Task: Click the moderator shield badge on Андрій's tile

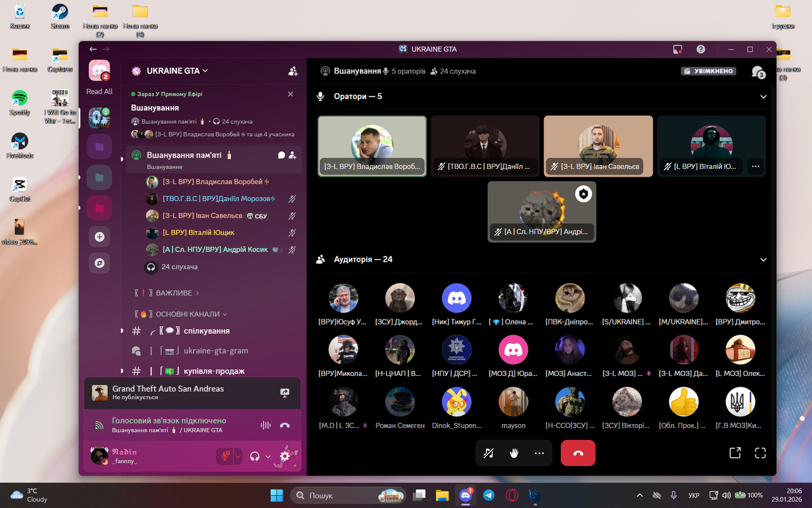Action: click(x=584, y=194)
